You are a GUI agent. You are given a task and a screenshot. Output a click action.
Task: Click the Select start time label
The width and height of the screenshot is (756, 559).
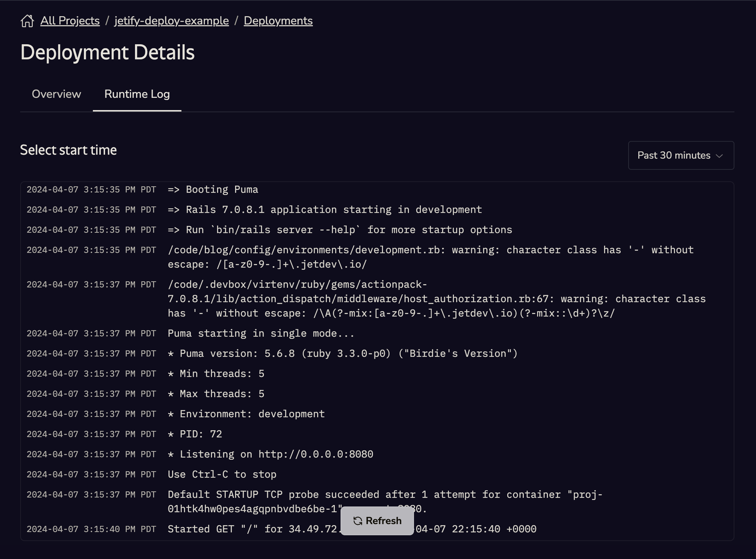pyautogui.click(x=68, y=150)
